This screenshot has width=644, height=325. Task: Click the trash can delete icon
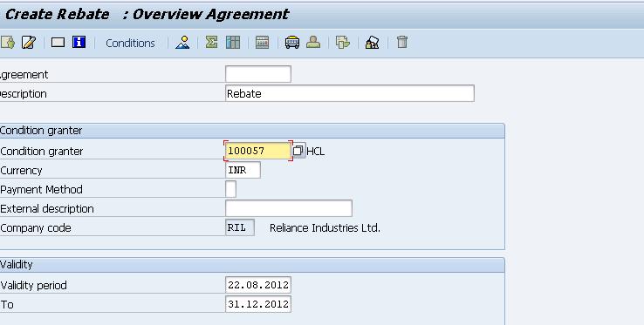point(402,42)
